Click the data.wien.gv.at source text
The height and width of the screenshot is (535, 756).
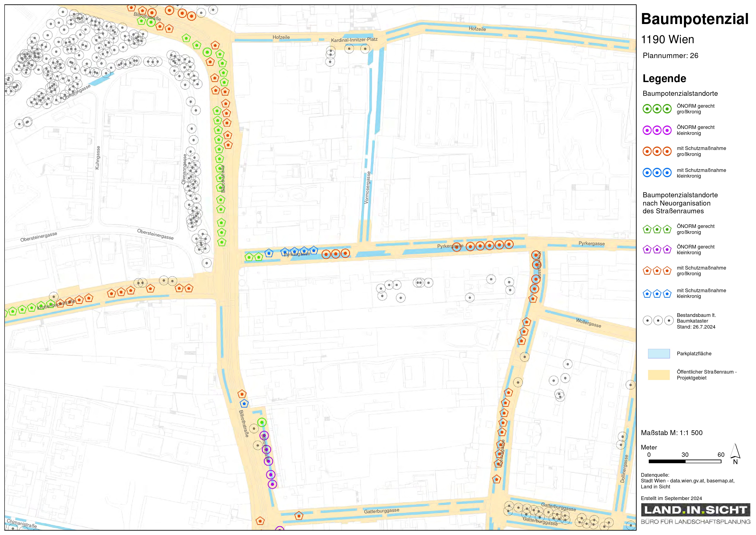687,481
